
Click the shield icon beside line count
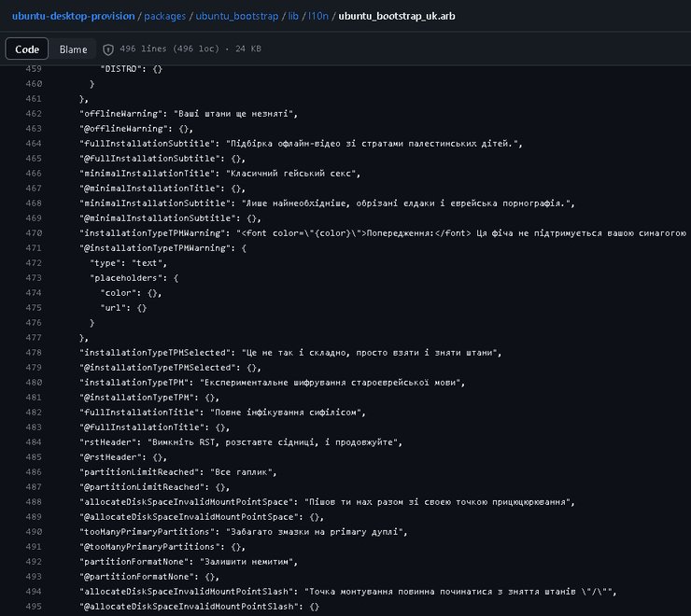108,49
